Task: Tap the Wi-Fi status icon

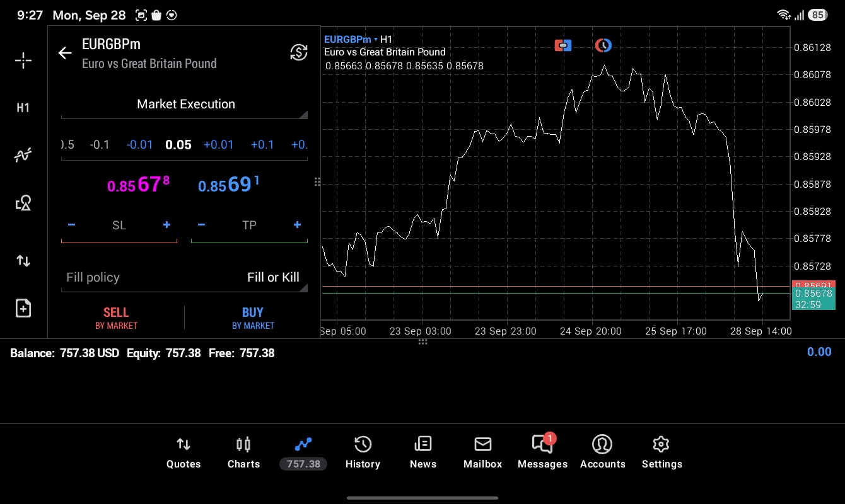Action: 784,15
